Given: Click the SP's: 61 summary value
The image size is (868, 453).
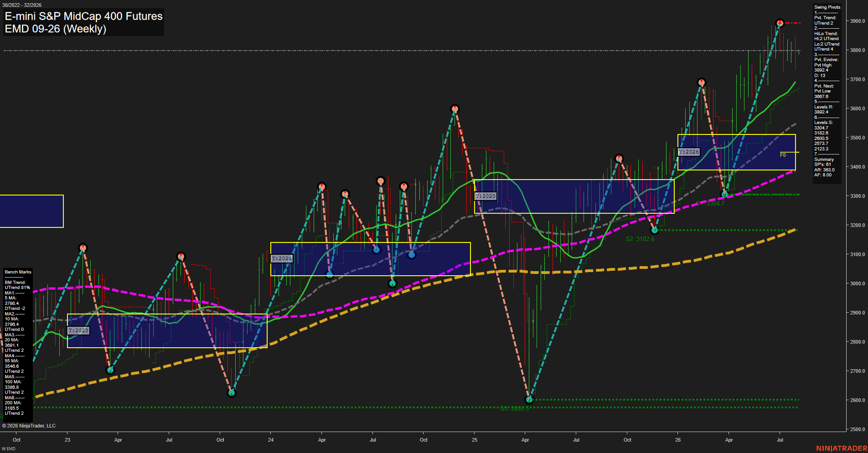Looking at the screenshot, I should pos(822,165).
